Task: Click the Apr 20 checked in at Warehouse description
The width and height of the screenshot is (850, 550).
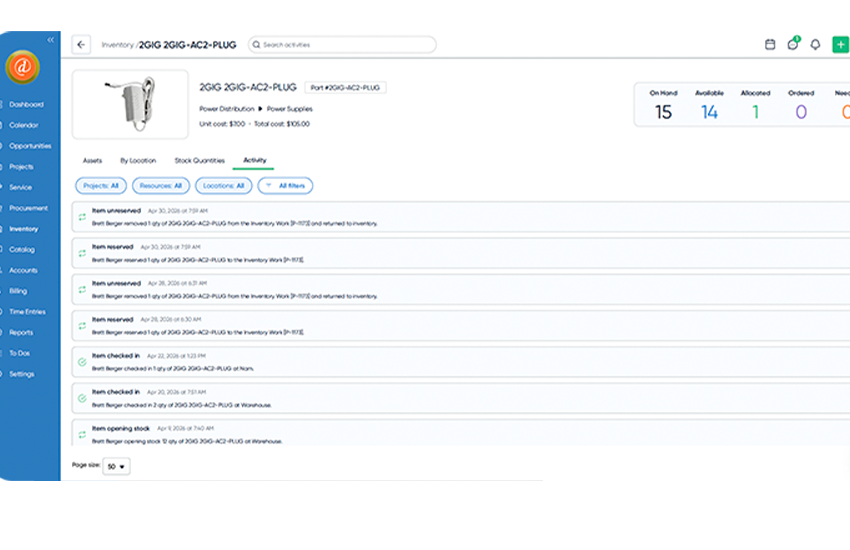Action: [x=182, y=405]
